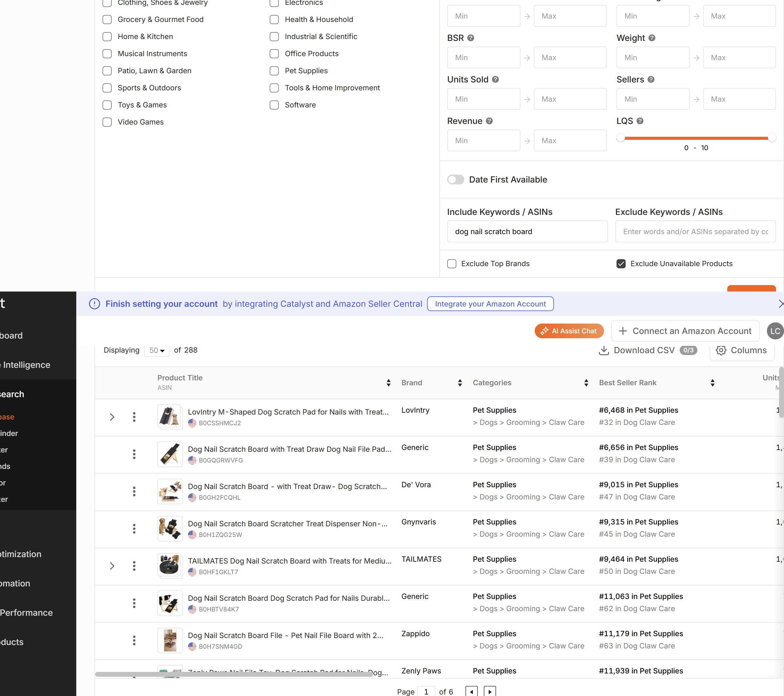784x696 pixels.
Task: Check the Musical Instruments category
Action: tap(107, 54)
